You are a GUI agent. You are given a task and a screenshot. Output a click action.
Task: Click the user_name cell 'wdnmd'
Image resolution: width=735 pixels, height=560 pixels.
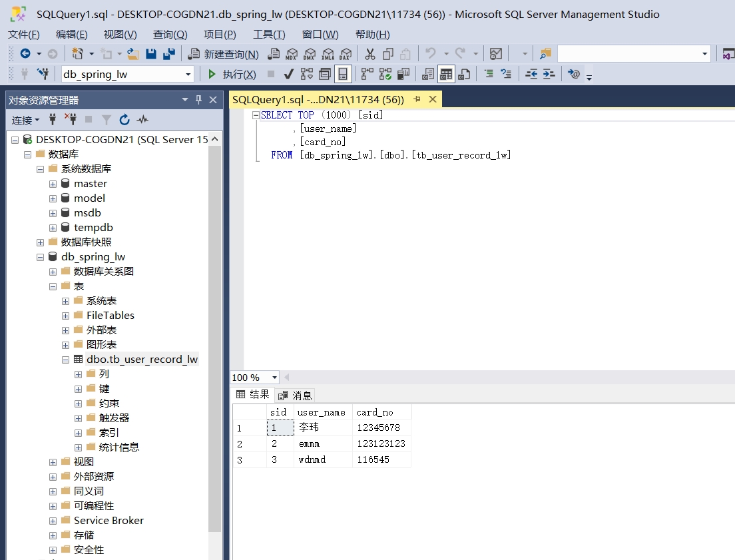pos(324,459)
